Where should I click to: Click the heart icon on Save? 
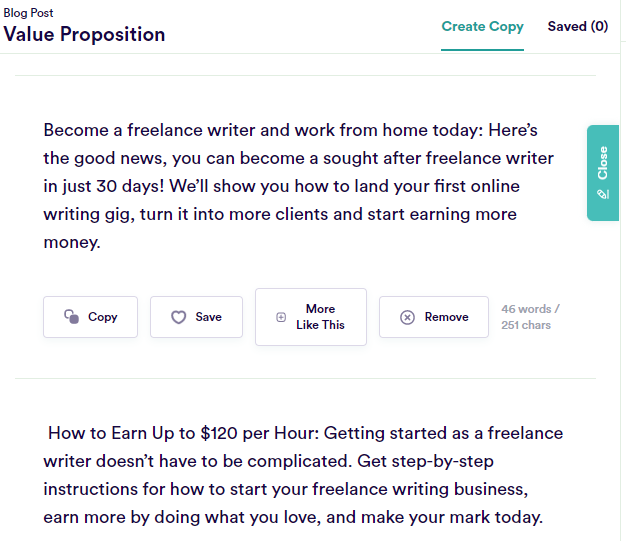178,317
